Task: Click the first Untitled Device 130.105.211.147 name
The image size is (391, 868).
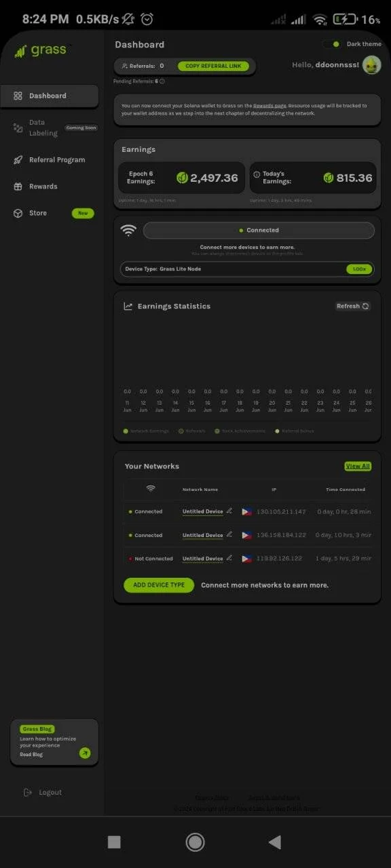Action: click(x=202, y=511)
